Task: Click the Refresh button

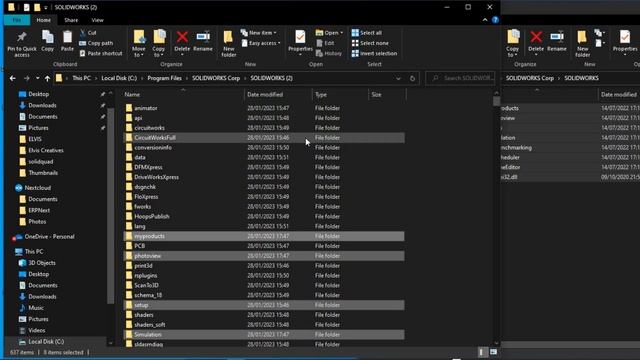Action: pos(412,78)
